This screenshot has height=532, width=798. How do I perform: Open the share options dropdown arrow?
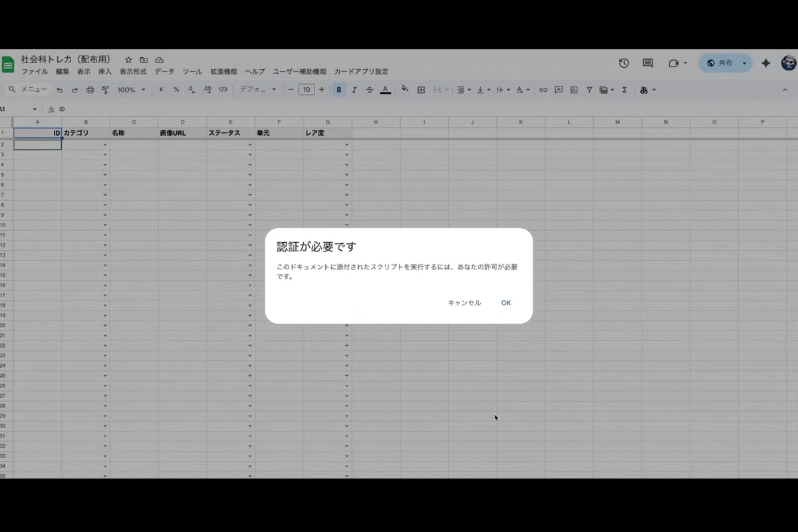[745, 63]
